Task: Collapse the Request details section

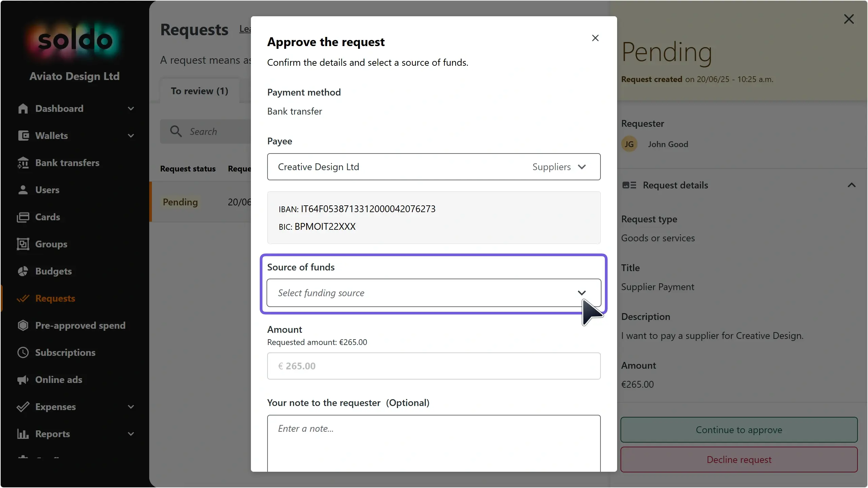Action: pyautogui.click(x=852, y=185)
